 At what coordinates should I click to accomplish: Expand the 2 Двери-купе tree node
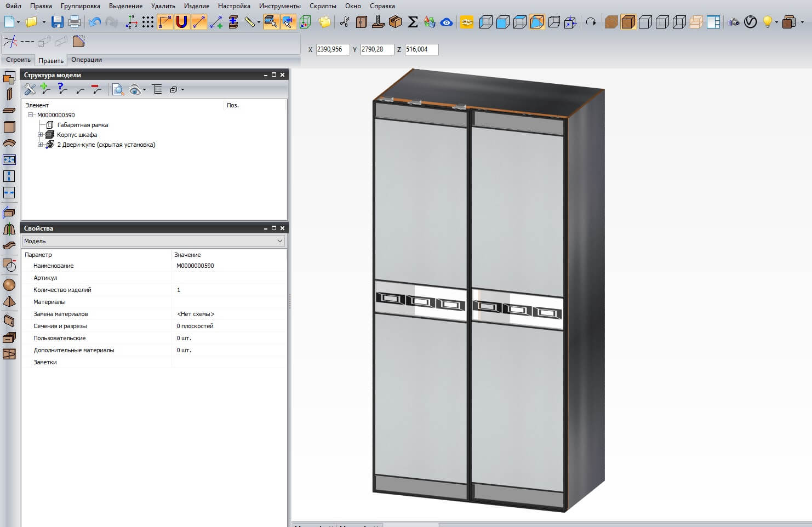[40, 145]
